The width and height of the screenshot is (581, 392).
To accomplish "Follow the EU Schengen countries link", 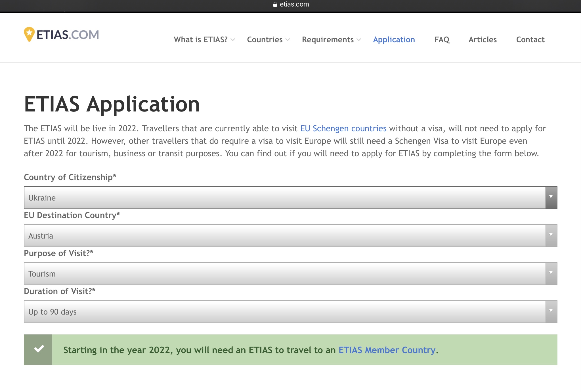I will point(343,128).
